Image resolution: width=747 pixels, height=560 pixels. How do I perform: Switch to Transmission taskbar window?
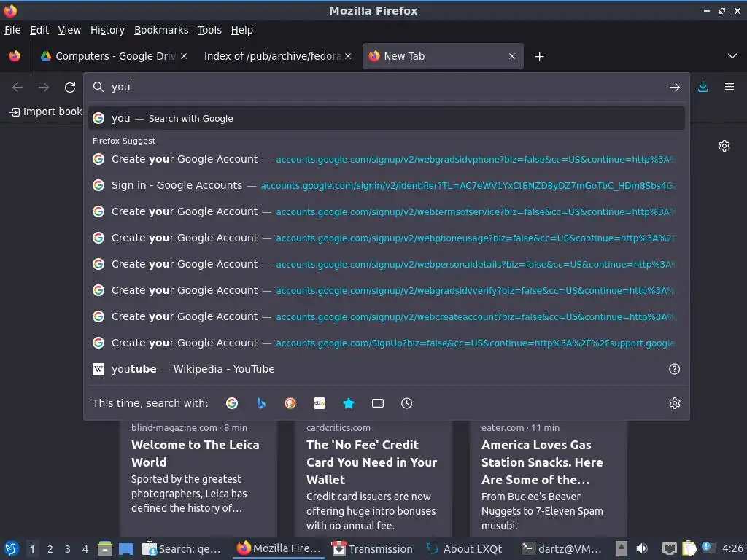tap(373, 548)
